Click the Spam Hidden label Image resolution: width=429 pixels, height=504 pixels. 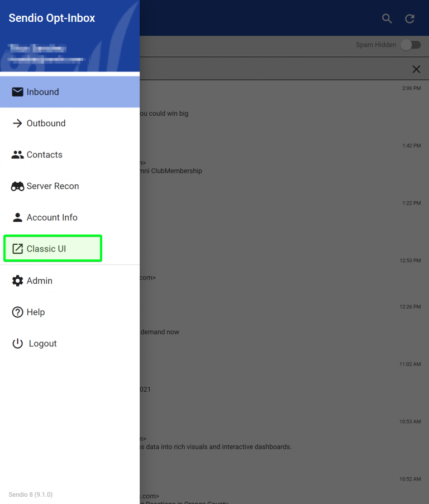[x=376, y=45]
